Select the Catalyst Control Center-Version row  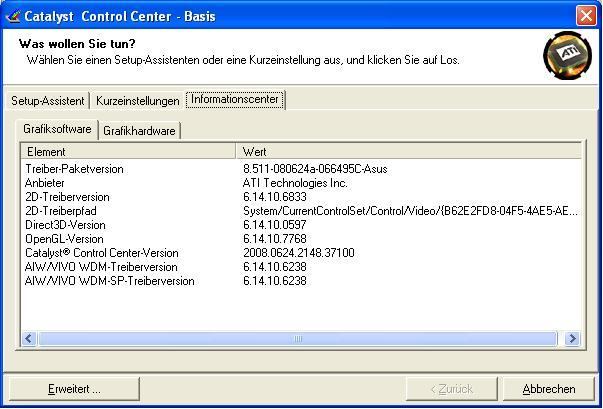[302, 253]
